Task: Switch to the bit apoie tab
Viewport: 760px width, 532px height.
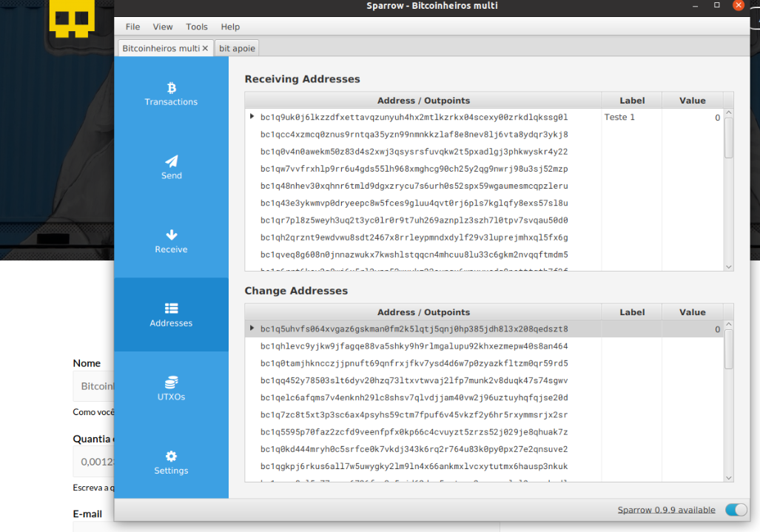Action: (x=237, y=48)
